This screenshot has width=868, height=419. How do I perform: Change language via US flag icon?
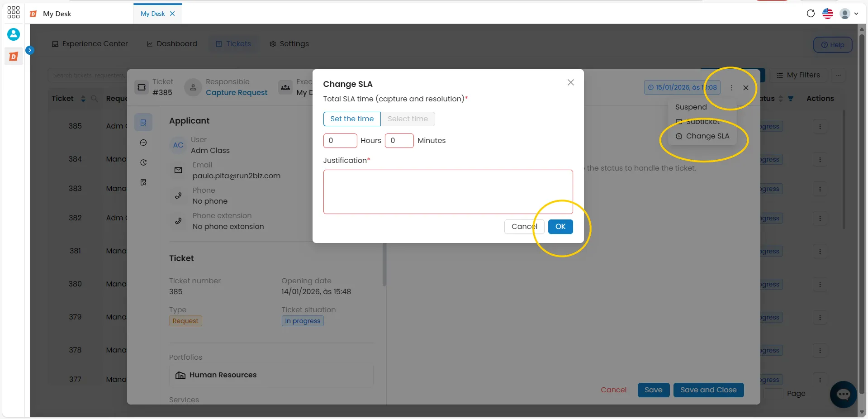(x=828, y=14)
